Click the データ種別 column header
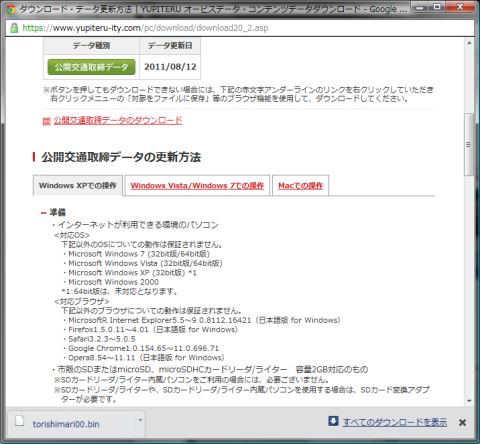Viewport: 480px width, 444px height. point(91,46)
